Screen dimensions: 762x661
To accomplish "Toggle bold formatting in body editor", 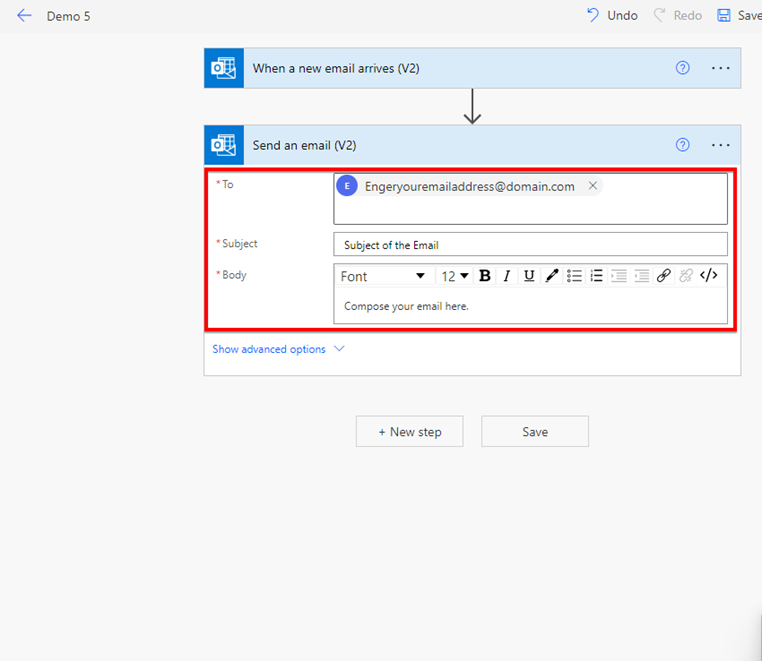I will point(485,276).
